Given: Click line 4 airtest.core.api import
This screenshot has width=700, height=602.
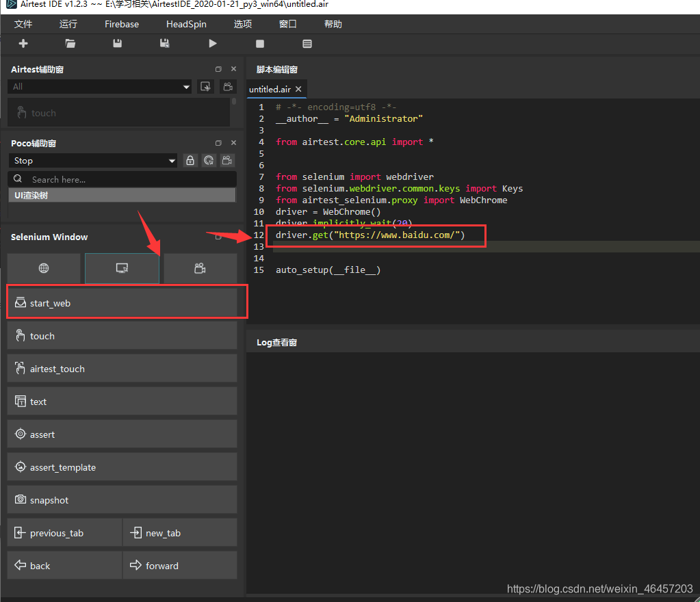Looking at the screenshot, I should 354,142.
